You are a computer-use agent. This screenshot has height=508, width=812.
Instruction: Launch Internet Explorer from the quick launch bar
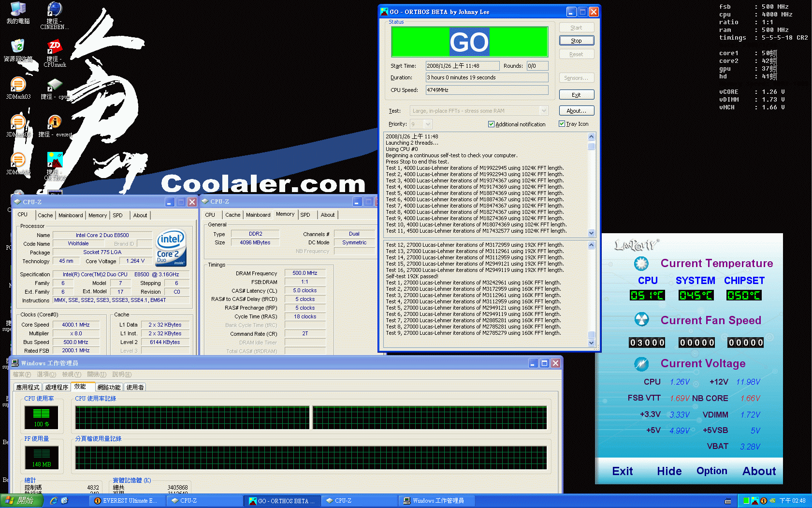coord(53,501)
